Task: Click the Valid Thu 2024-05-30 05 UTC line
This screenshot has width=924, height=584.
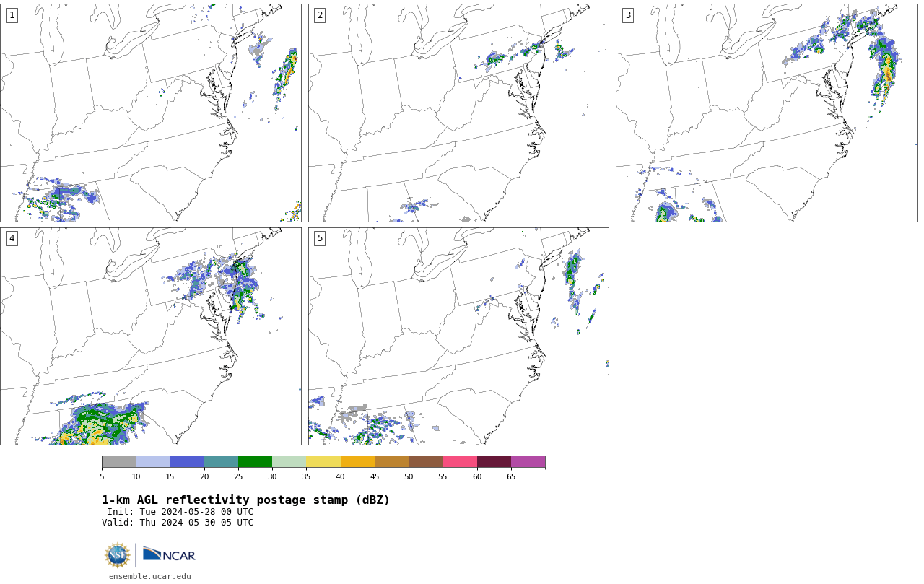Action: click(x=178, y=523)
